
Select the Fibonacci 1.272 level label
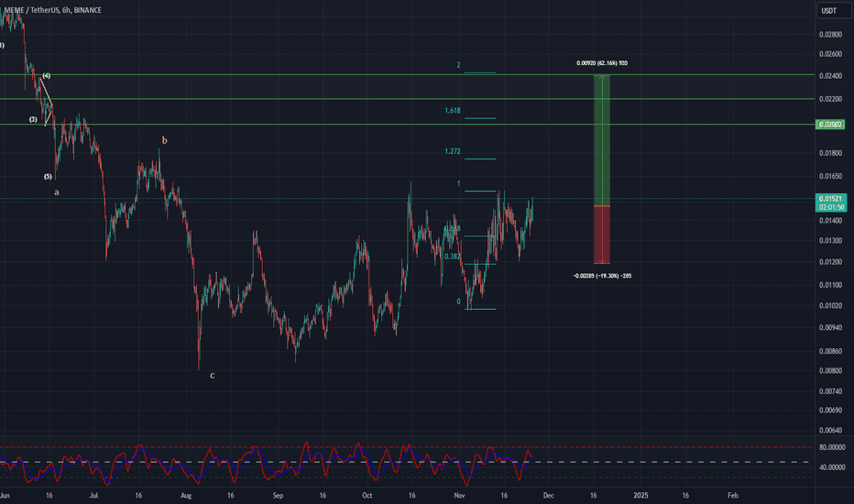point(452,151)
